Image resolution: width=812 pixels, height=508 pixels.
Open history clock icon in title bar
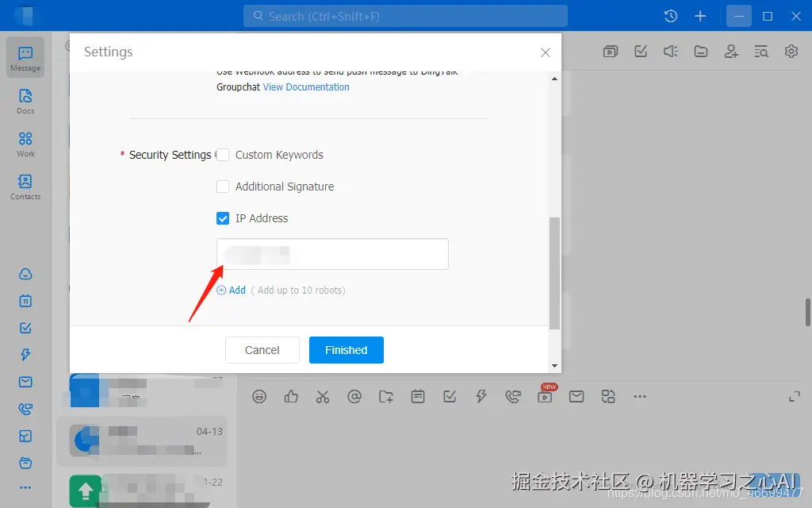point(671,16)
